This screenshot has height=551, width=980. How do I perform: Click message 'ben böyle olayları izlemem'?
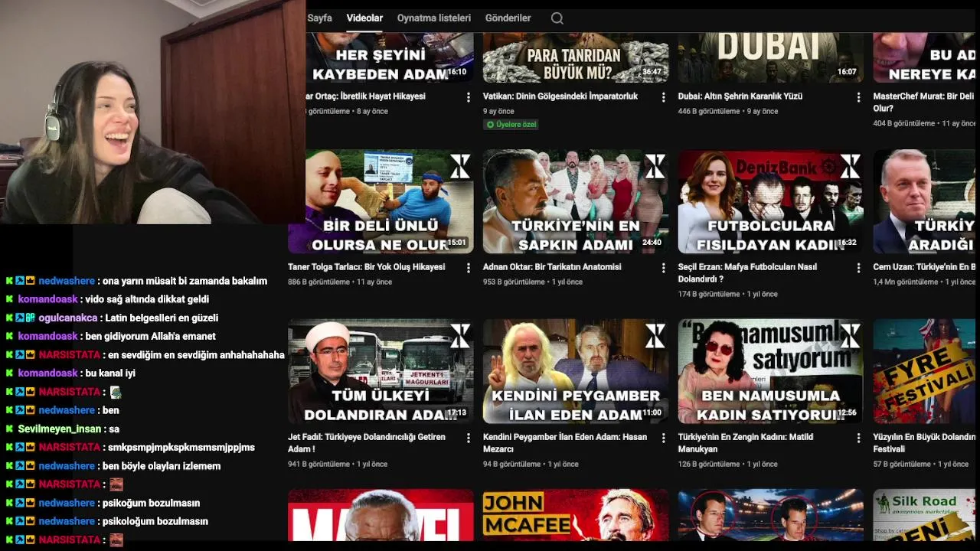click(162, 465)
